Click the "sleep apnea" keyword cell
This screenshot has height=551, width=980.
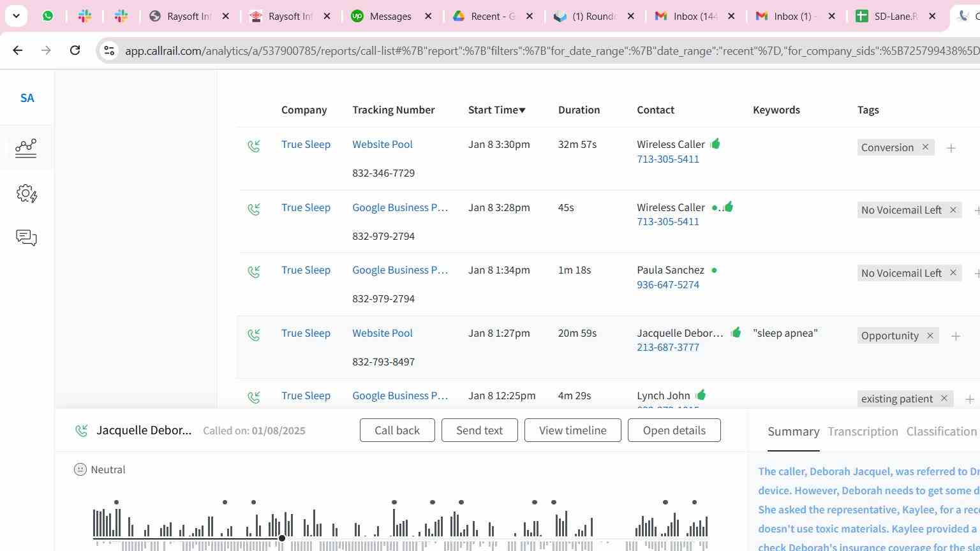coord(785,333)
